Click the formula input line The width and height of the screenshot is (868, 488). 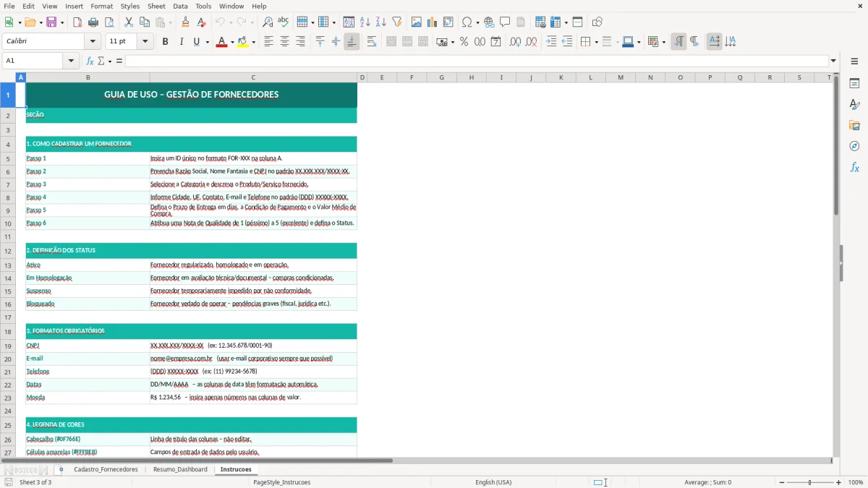click(x=476, y=61)
